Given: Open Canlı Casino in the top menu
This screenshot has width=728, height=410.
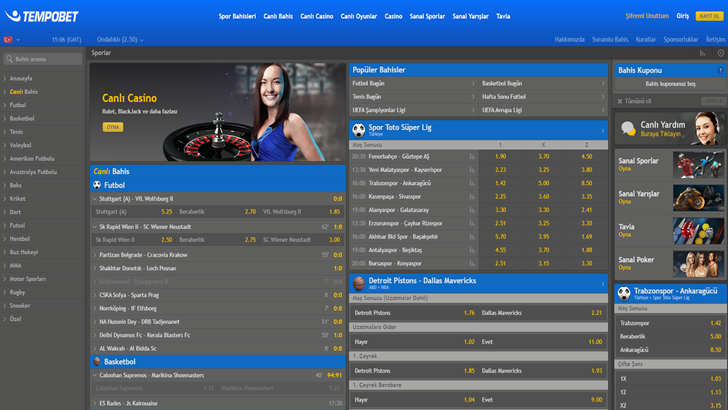Looking at the screenshot, I should pyautogui.click(x=317, y=16).
